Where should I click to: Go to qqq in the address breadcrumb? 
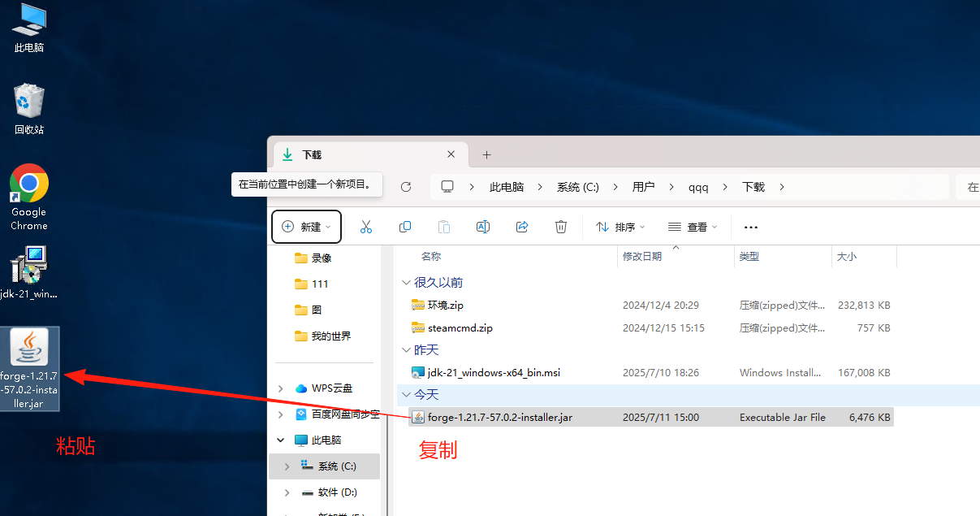[x=698, y=187]
